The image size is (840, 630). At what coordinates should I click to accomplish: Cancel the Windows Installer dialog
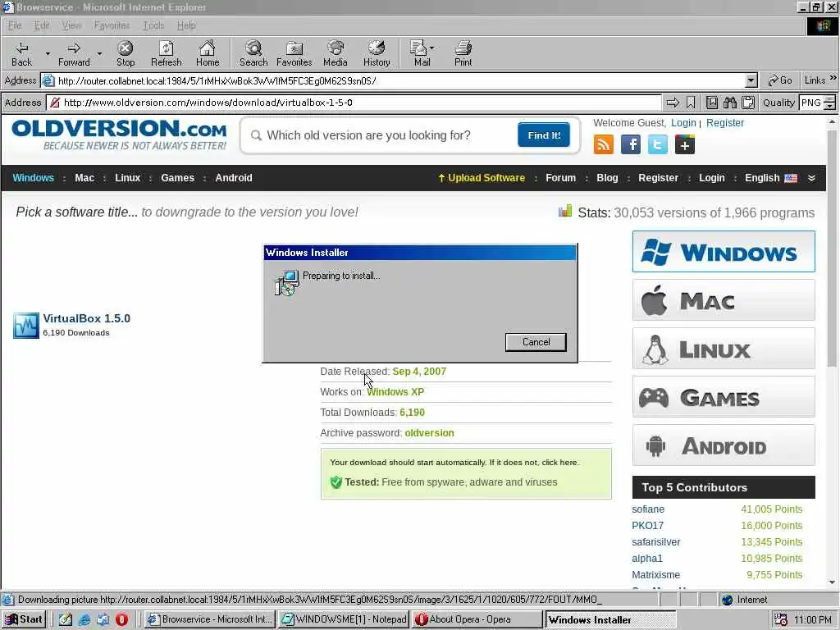pos(536,342)
